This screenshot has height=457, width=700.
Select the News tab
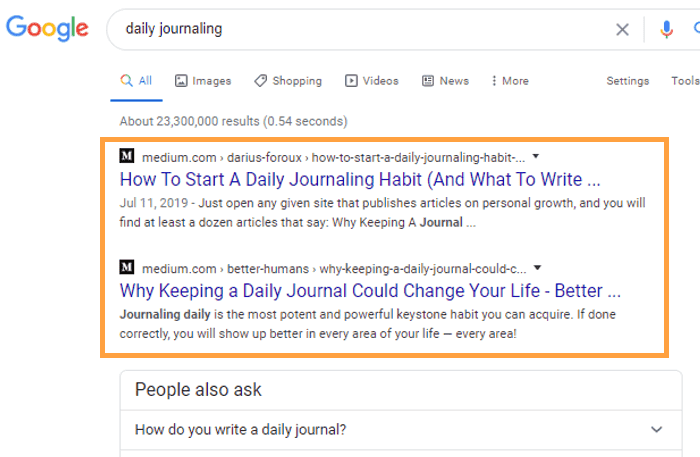[445, 81]
